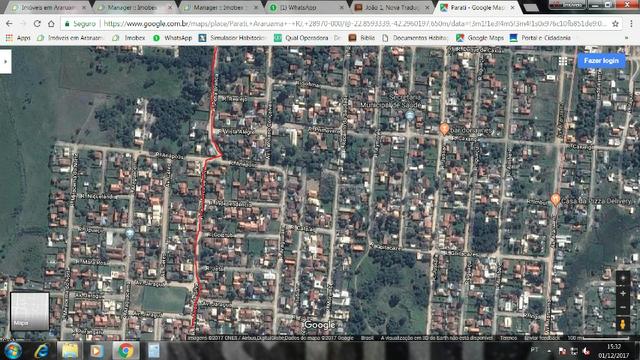Open the Simulador Habitacional bookmark
Viewport: 640px width, 360px height.
tap(232, 38)
